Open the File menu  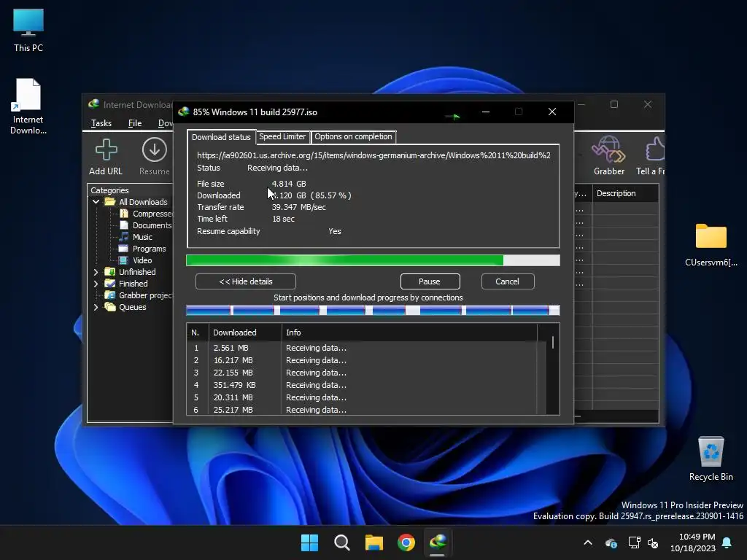[x=135, y=123]
